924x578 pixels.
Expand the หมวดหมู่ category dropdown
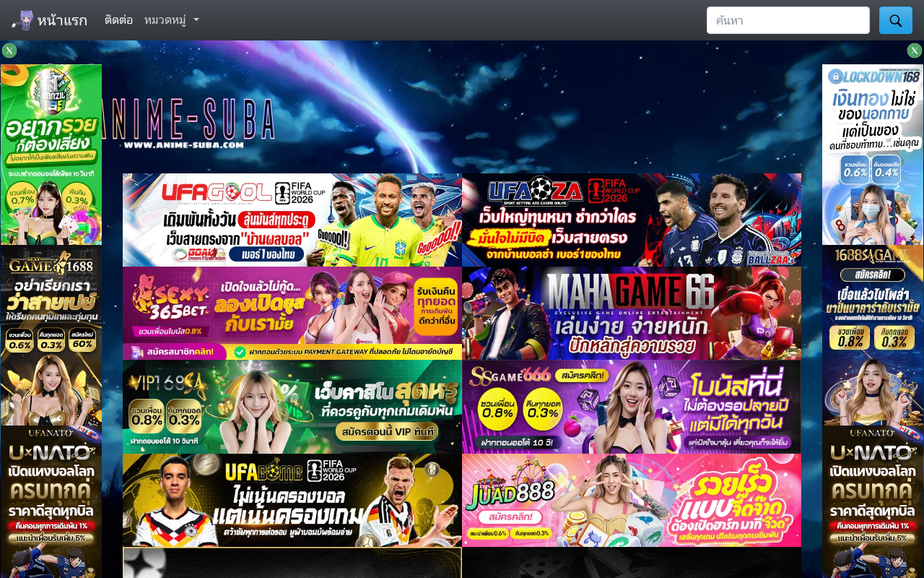pyautogui.click(x=172, y=20)
